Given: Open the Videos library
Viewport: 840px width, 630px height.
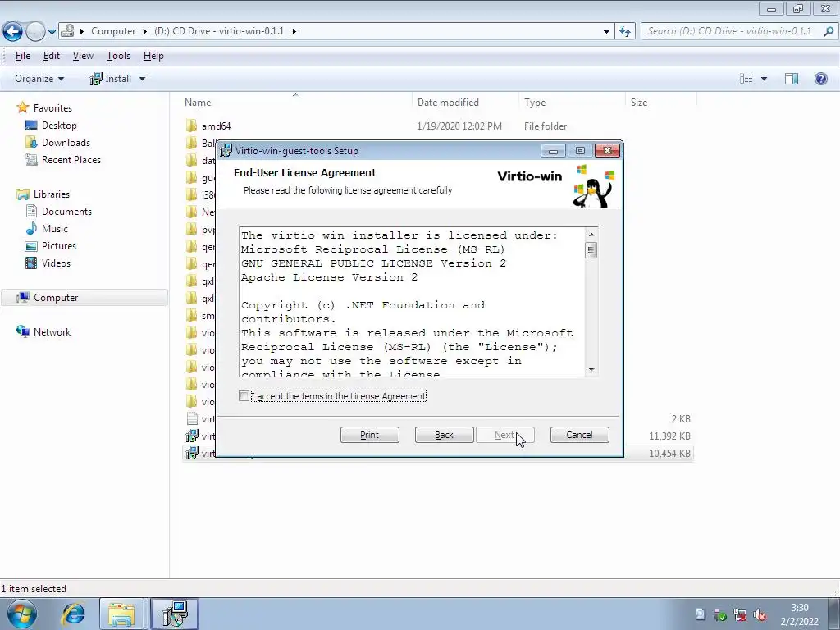Looking at the screenshot, I should point(56,263).
